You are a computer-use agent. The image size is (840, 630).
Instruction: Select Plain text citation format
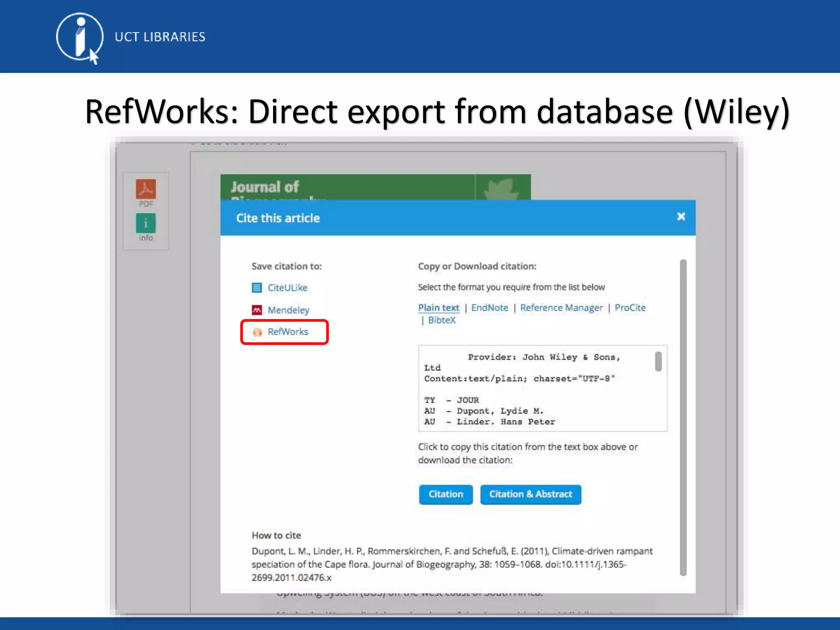pos(439,308)
